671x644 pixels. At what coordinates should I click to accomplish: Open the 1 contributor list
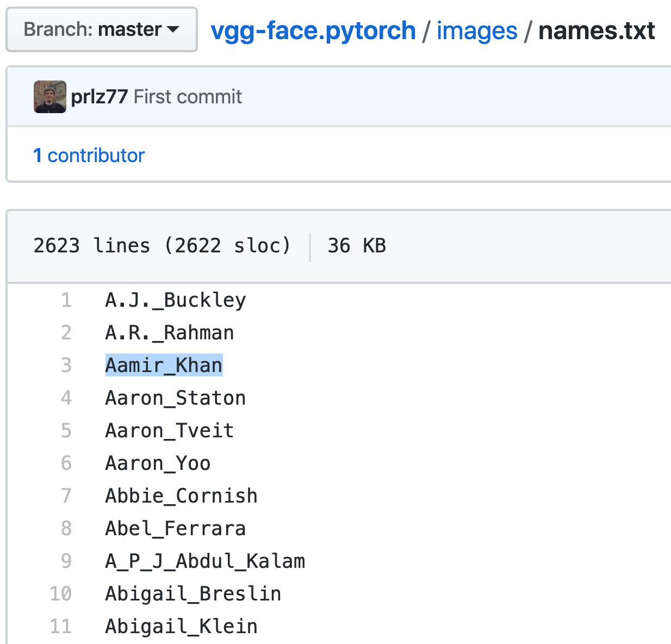pos(89,155)
